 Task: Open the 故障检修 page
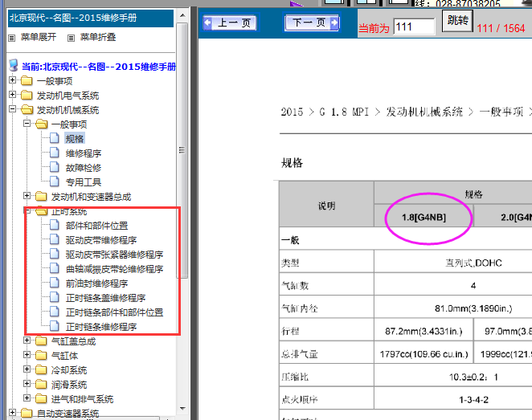pyautogui.click(x=84, y=168)
